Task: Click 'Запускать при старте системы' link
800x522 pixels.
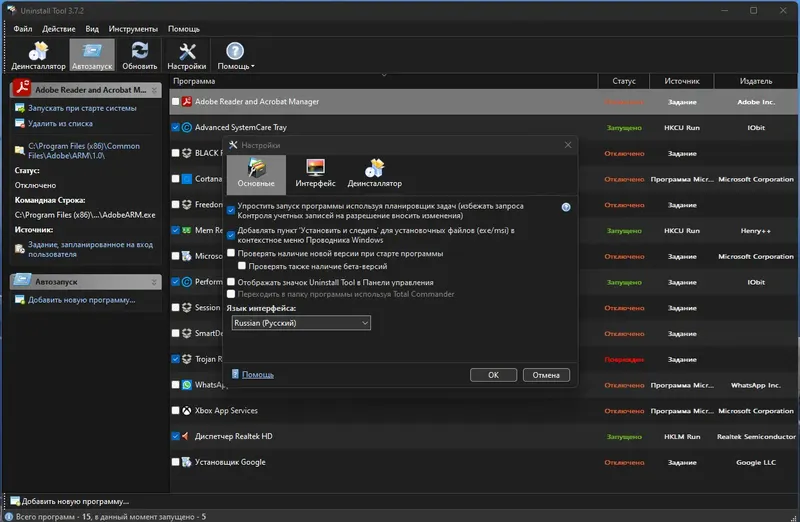Action: [x=82, y=108]
